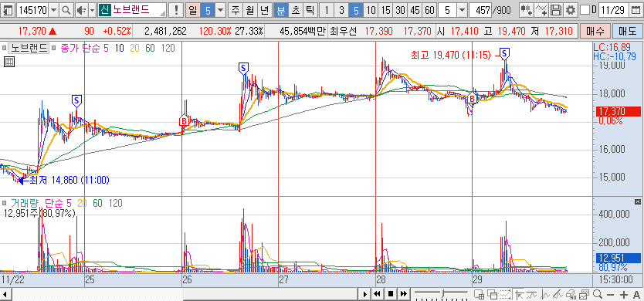Toggle the small square before 노브랜드 legend

click(4, 48)
